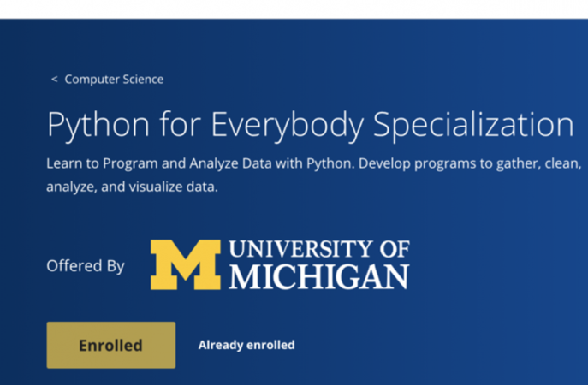The image size is (588, 385).
Task: Click the white strip above the banner
Action: [x=294, y=9]
